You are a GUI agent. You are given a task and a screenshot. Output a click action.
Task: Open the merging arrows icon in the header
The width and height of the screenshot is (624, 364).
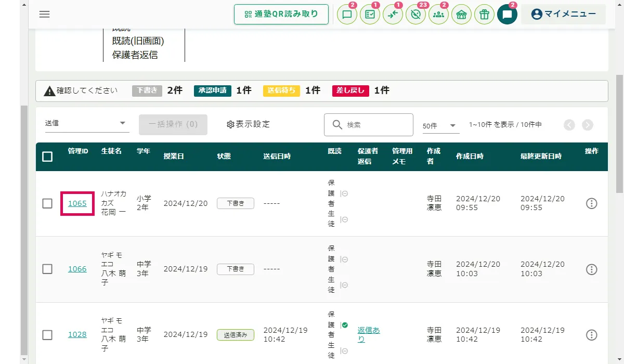[x=393, y=15]
